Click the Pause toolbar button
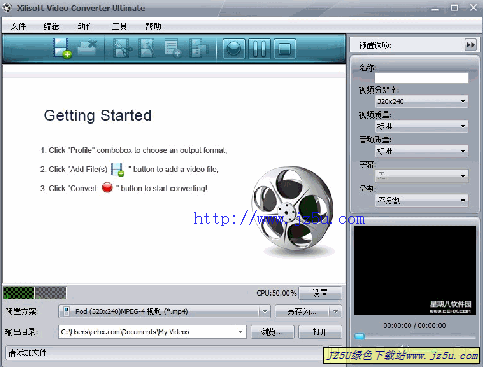Viewport: 483px width, 367px height. (259, 49)
